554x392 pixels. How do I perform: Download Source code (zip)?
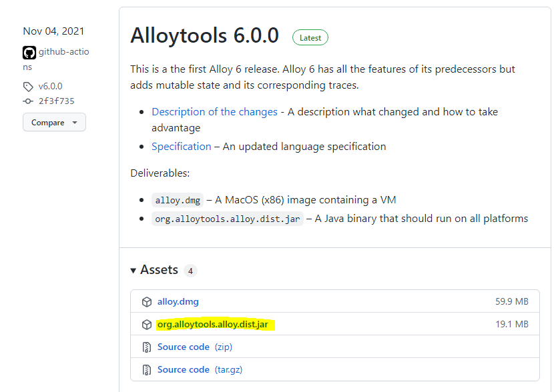tap(195, 347)
